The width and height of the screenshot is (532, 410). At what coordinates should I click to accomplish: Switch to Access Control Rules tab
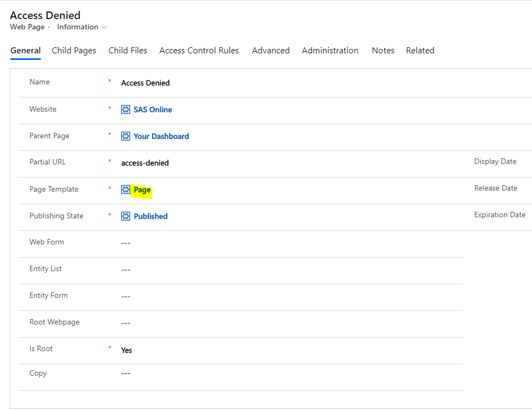pyautogui.click(x=199, y=51)
